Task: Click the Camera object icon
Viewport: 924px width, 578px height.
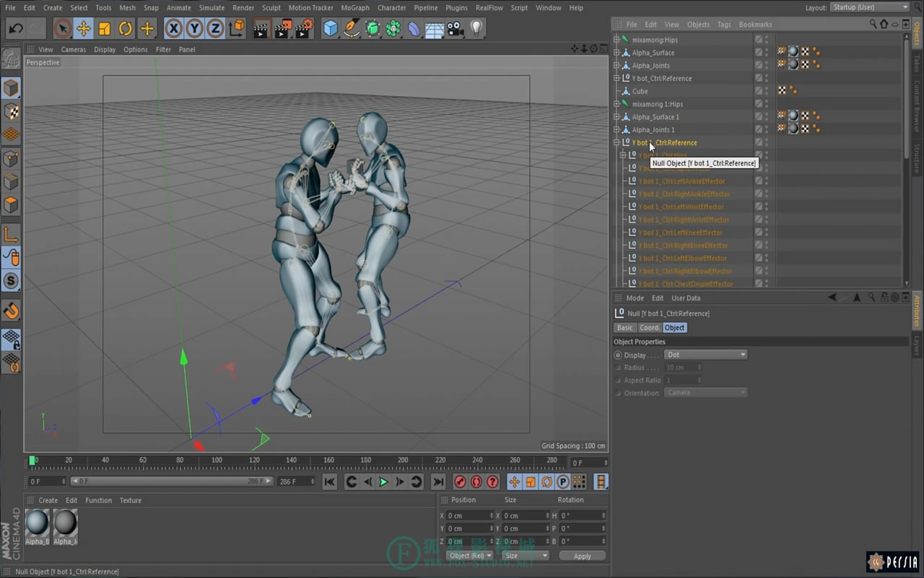Action: (x=455, y=29)
